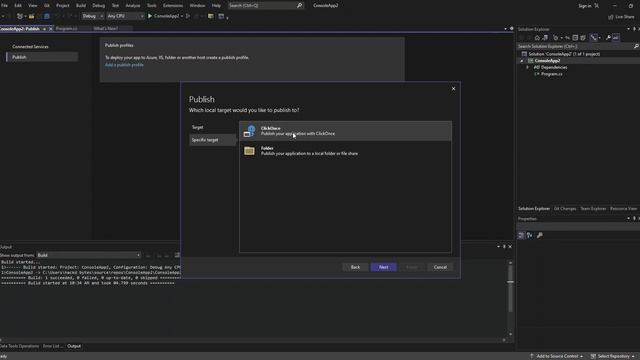Click Alphabetical sort icon in Properties
Viewport: 640px width, 360px height.
point(529,236)
